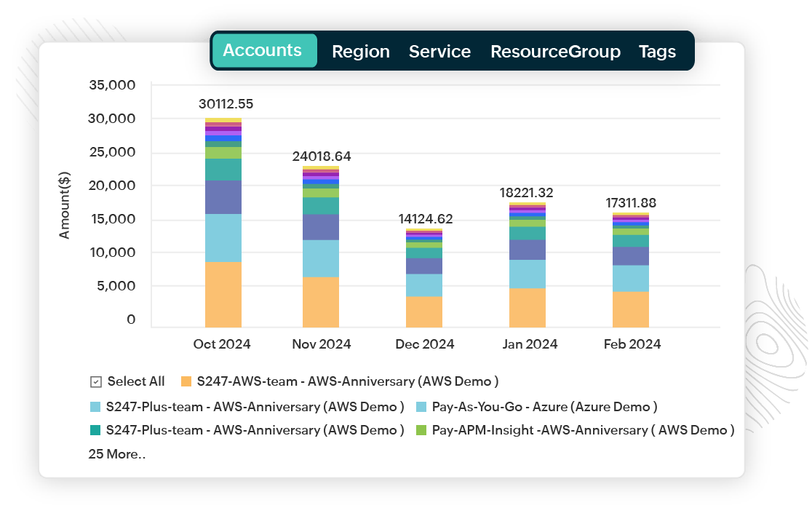
Task: Open the Tags tab
Action: pyautogui.click(x=657, y=52)
